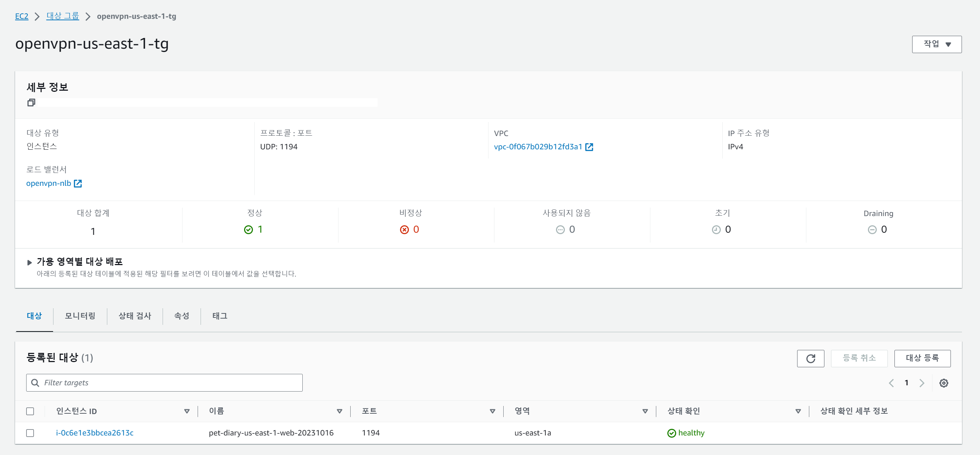The image size is (980, 455).
Task: Open VPC external link icon
Action: 589,147
